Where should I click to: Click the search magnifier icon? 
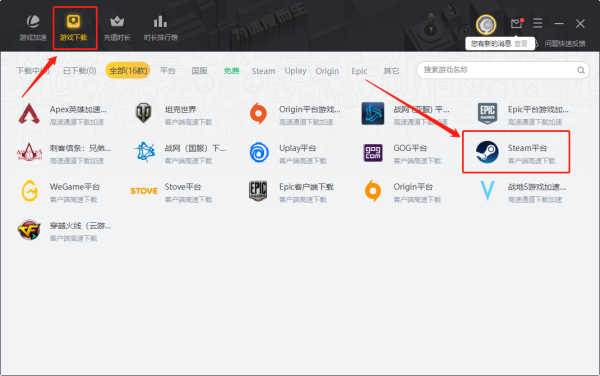point(581,70)
